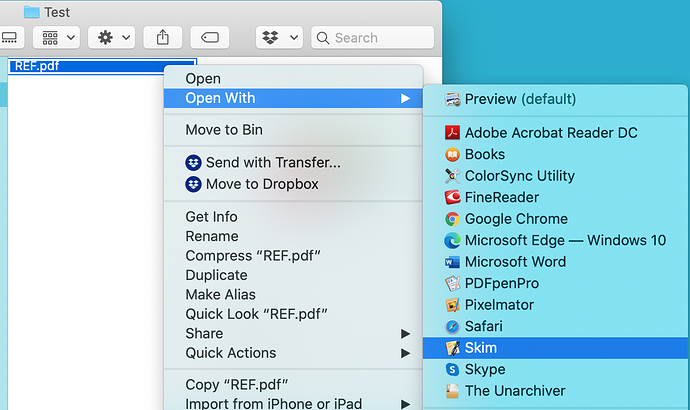
Task: Click the magnifier icon in search field
Action: 323,38
